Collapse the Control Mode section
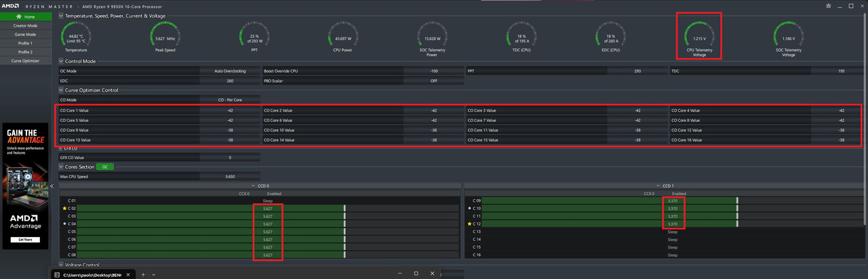Viewport: 868px width, 279px height. coord(61,61)
